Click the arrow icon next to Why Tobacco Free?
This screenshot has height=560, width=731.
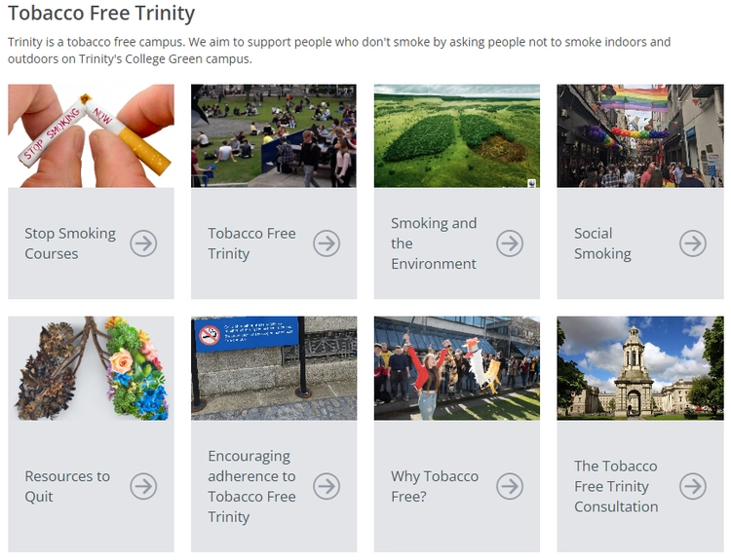point(510,486)
